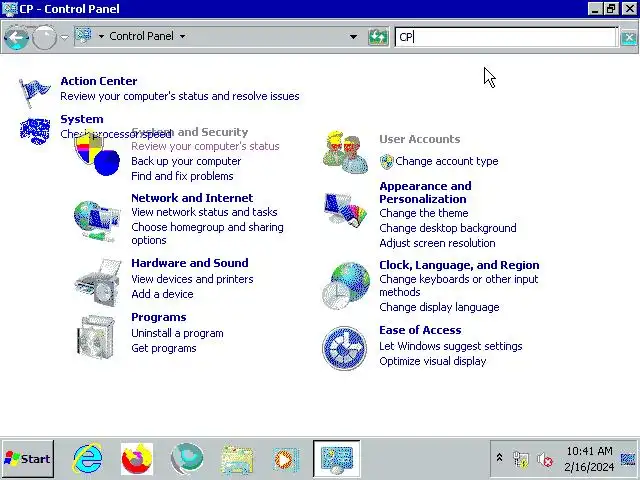Open the Start menu
Screen dimensions: 640x480
27,459
